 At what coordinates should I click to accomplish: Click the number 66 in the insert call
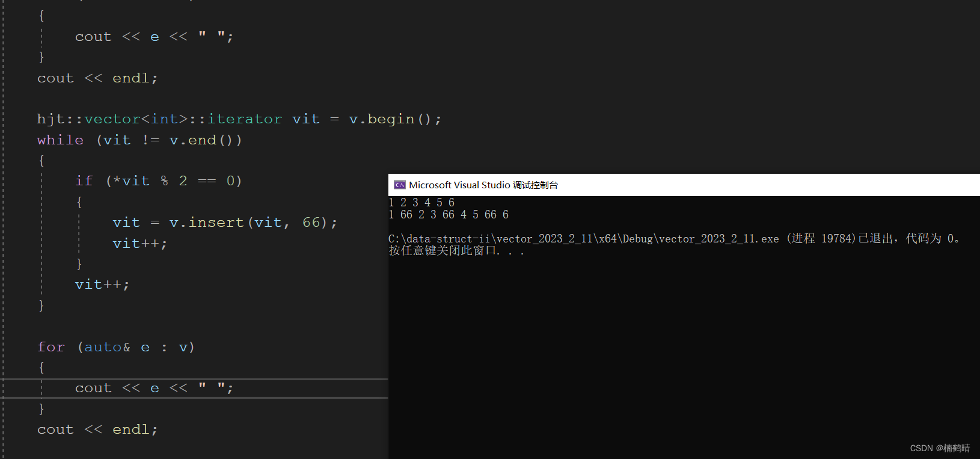click(311, 223)
